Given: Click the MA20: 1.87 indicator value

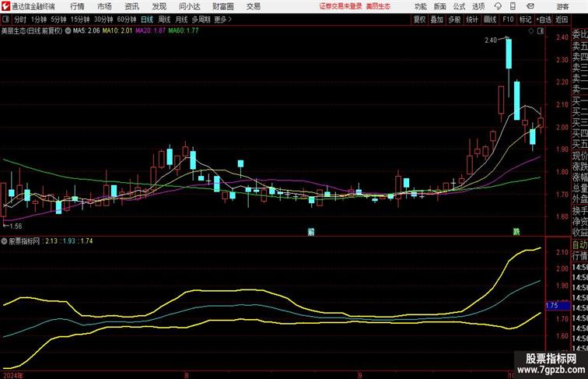Looking at the screenshot, I should click(150, 31).
